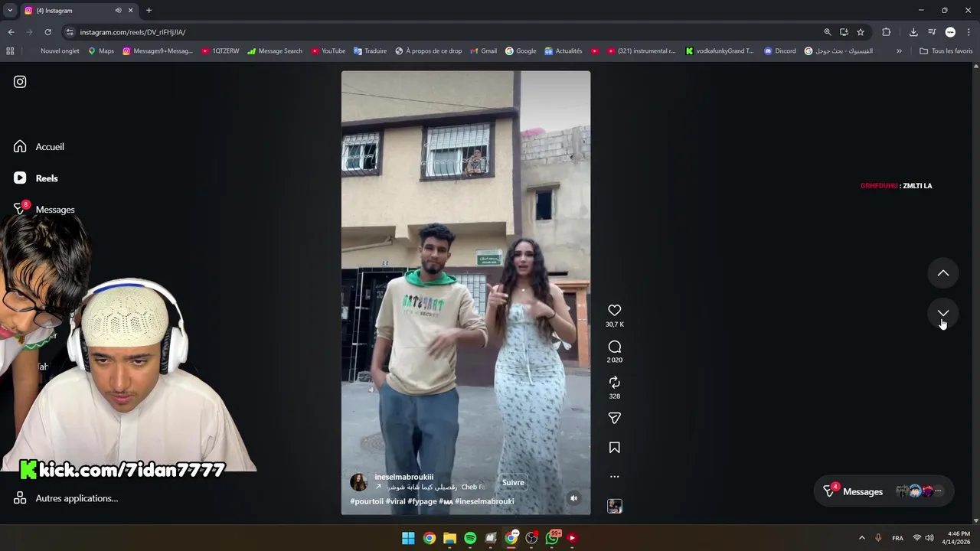Viewport: 980px width, 551px height.
Task: Click install app icon in address bar
Action: pos(844,32)
